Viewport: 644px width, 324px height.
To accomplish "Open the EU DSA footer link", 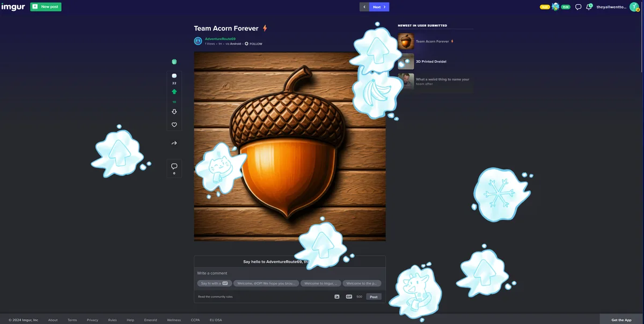I will click(x=216, y=320).
